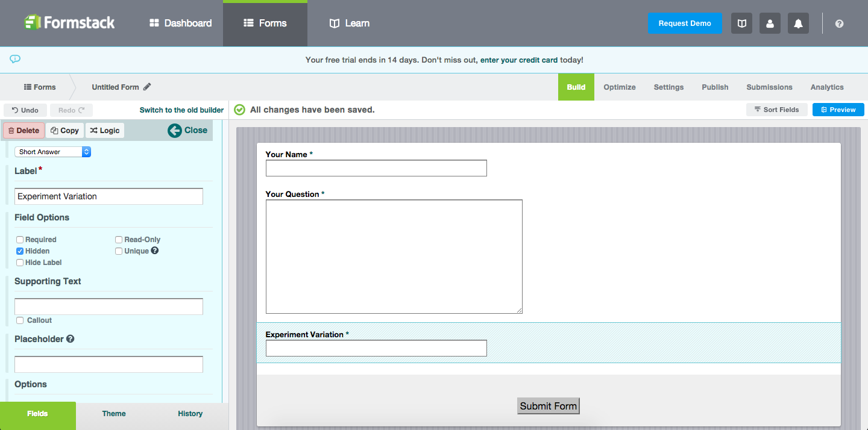Open the Sort Fields menu
Image resolution: width=868 pixels, height=430 pixels.
tap(776, 110)
